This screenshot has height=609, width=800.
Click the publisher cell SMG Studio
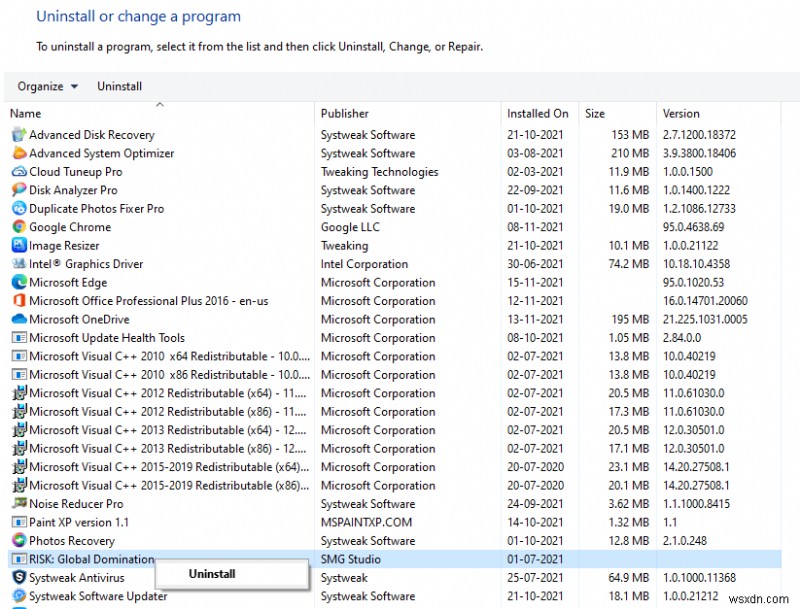point(351,559)
